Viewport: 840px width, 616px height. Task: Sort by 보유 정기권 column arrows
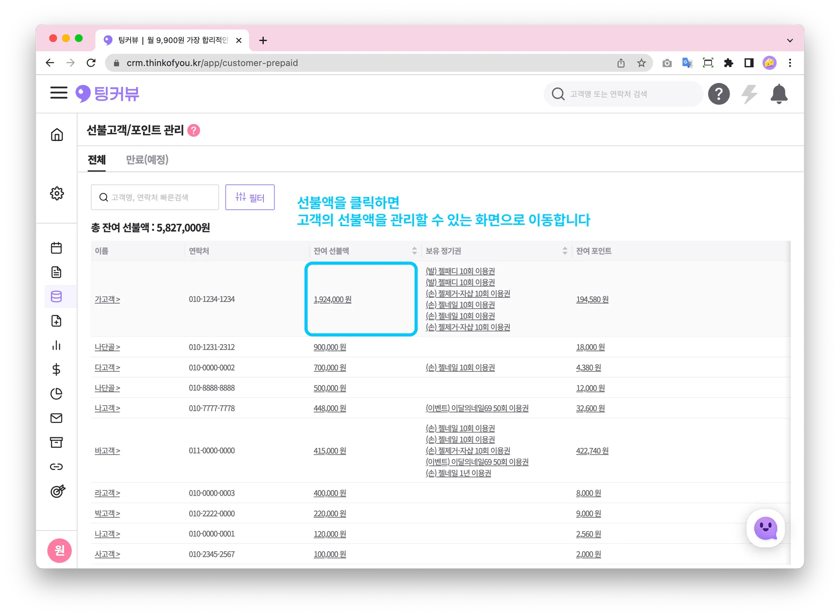565,251
